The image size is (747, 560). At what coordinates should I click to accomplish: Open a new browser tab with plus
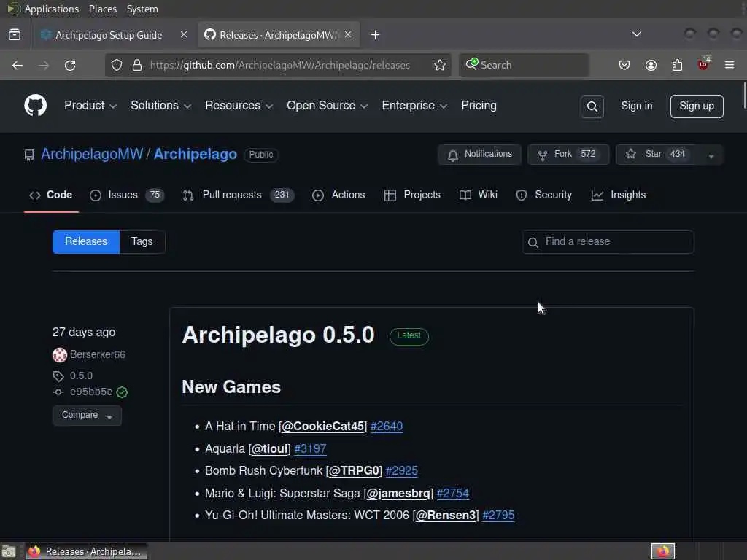[376, 35]
